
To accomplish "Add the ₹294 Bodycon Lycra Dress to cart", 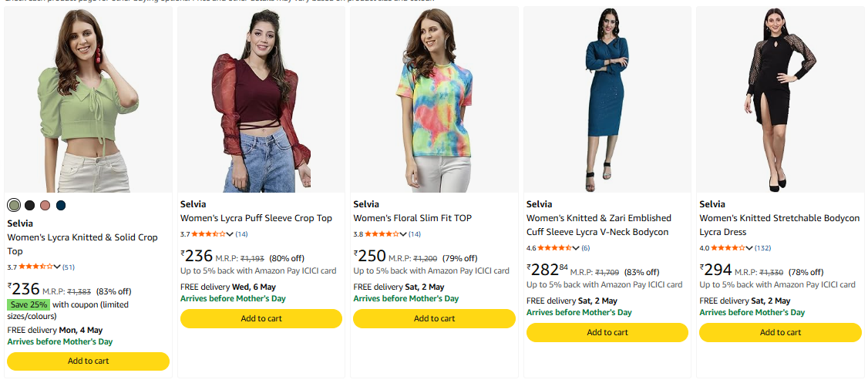I will tap(780, 332).
